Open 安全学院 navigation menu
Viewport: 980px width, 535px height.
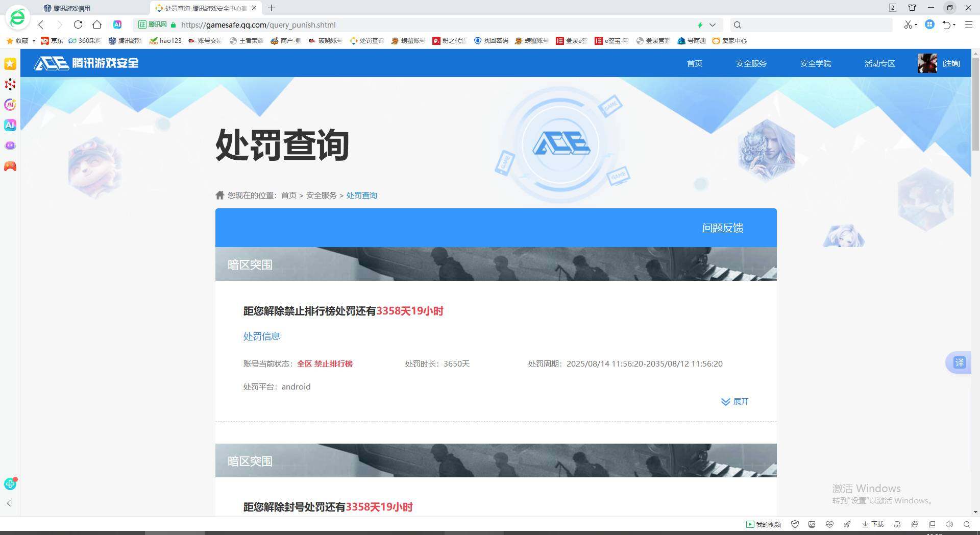tap(816, 63)
